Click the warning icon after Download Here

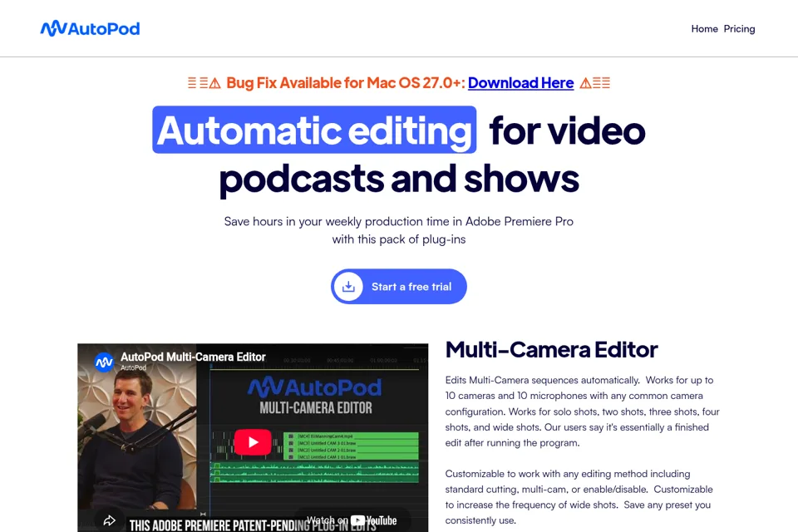click(586, 83)
